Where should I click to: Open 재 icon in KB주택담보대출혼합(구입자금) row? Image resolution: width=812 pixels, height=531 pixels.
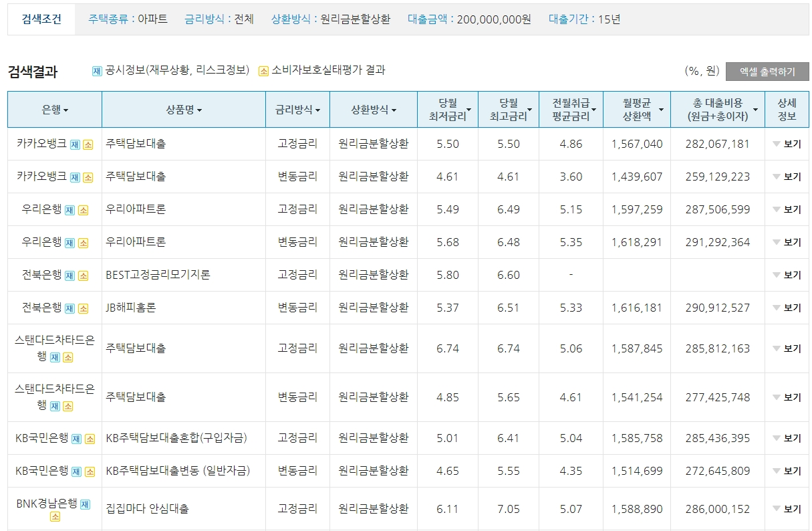click(x=76, y=439)
